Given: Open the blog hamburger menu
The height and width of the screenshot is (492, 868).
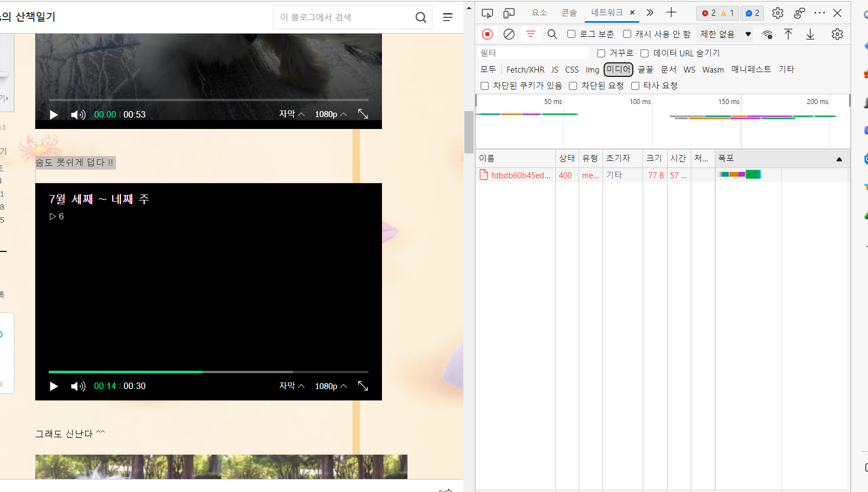Looking at the screenshot, I should (x=448, y=17).
